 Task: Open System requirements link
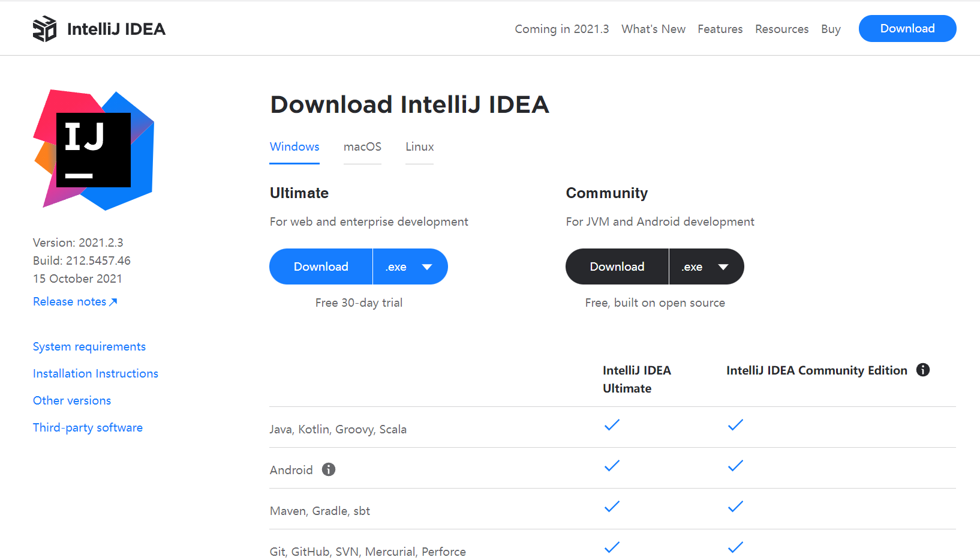pyautogui.click(x=89, y=346)
